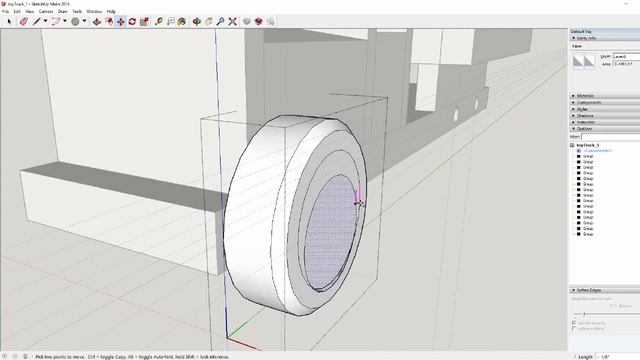
Task: Pick the Tape Measure tool
Action: point(159,22)
